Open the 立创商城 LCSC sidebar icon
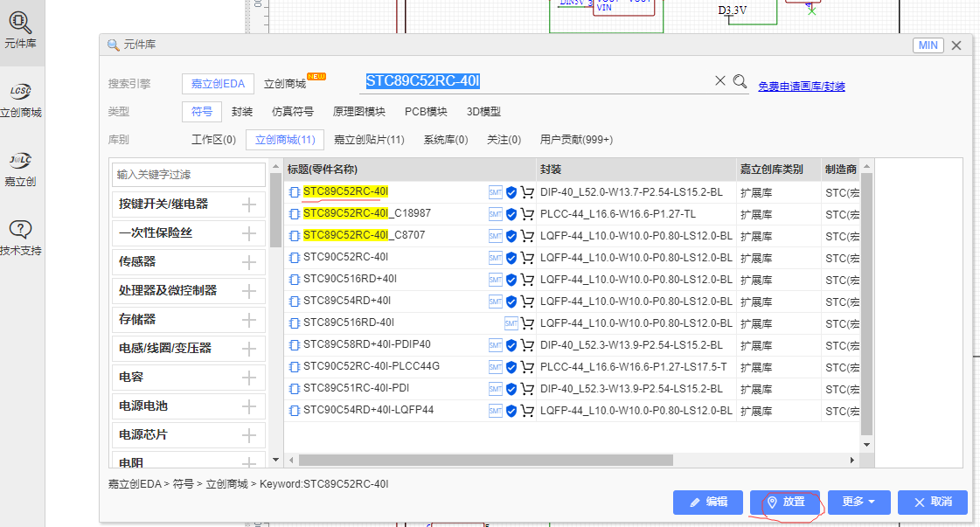This screenshot has height=527, width=980. coord(20,100)
